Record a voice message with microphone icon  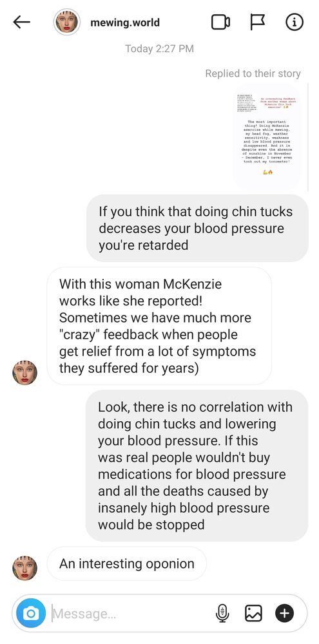(x=222, y=614)
